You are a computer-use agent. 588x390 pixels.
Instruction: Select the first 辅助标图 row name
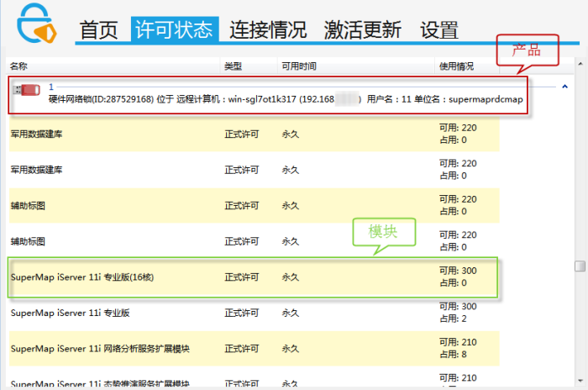point(28,206)
